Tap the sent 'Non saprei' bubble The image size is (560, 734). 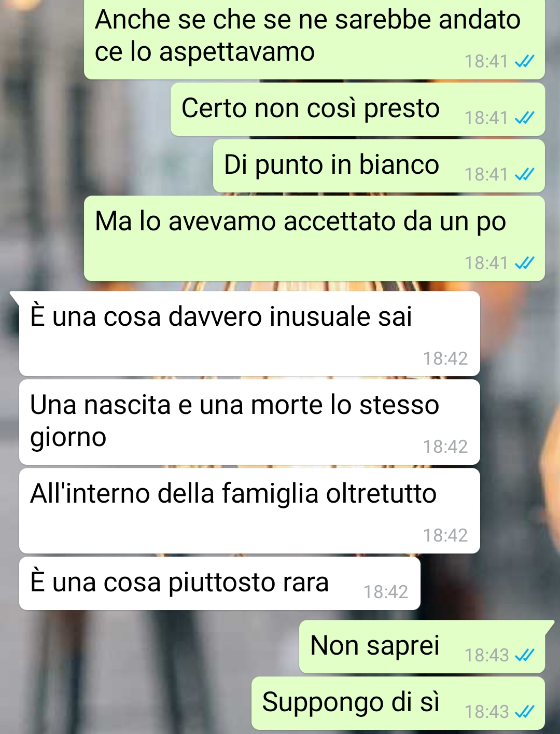tap(422, 647)
